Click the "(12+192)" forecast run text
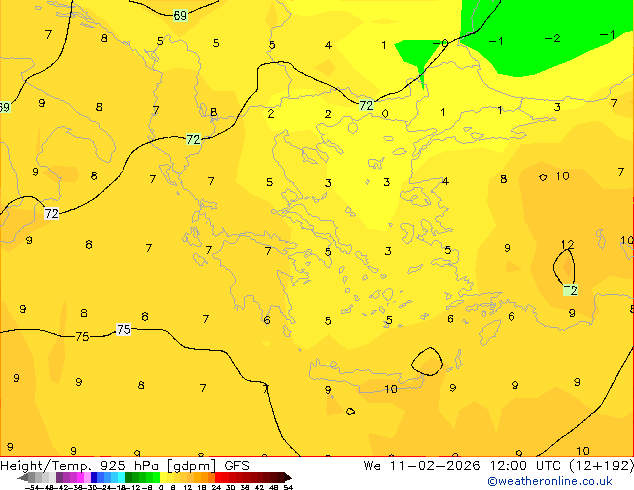Viewport: 634px width, 490px height. click(x=602, y=466)
